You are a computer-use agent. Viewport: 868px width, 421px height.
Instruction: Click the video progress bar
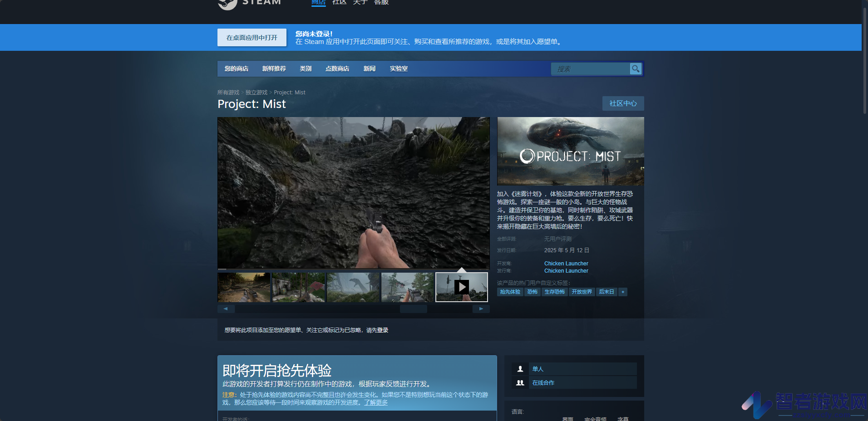click(x=354, y=269)
